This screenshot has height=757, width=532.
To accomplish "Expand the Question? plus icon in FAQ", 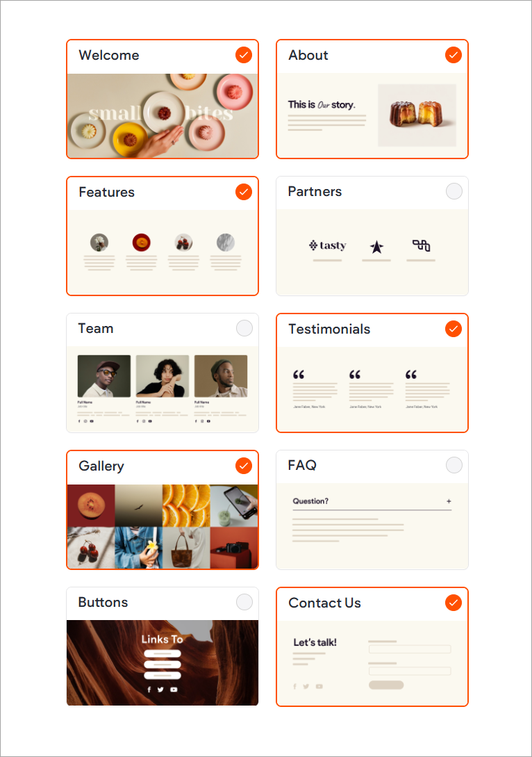I will click(x=449, y=501).
